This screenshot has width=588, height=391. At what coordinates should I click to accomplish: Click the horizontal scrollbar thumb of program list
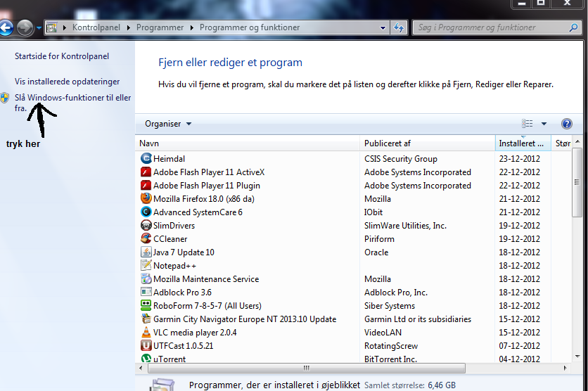[x=307, y=368]
